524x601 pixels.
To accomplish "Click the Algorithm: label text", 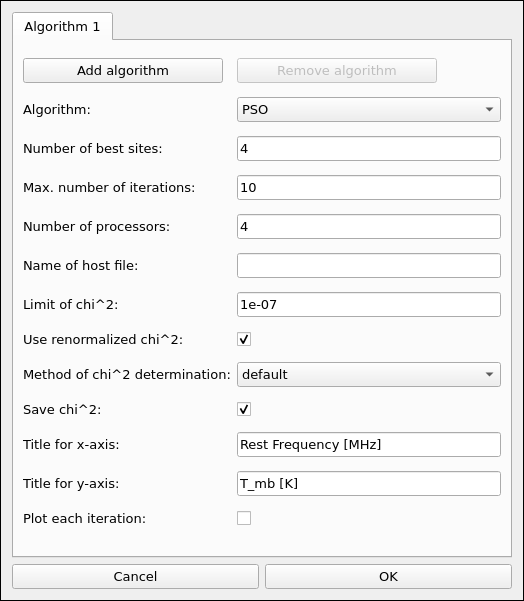I will point(57,110).
